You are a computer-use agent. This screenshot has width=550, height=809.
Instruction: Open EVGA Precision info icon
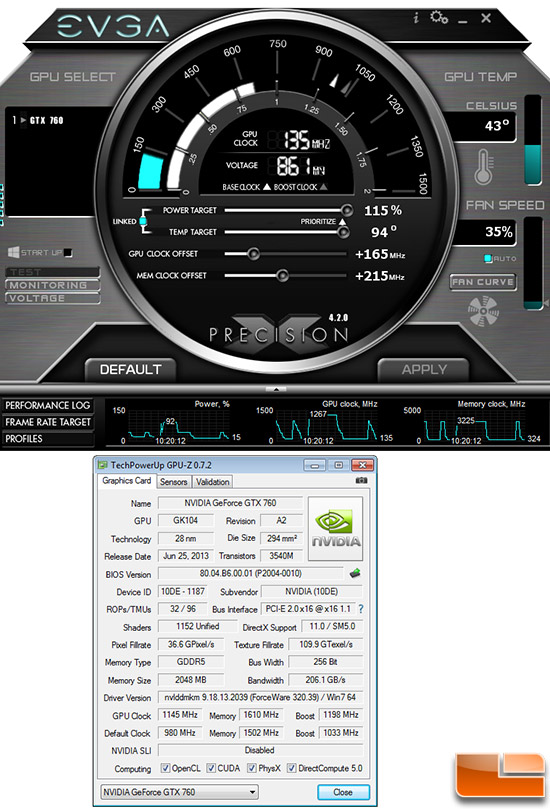coord(416,18)
